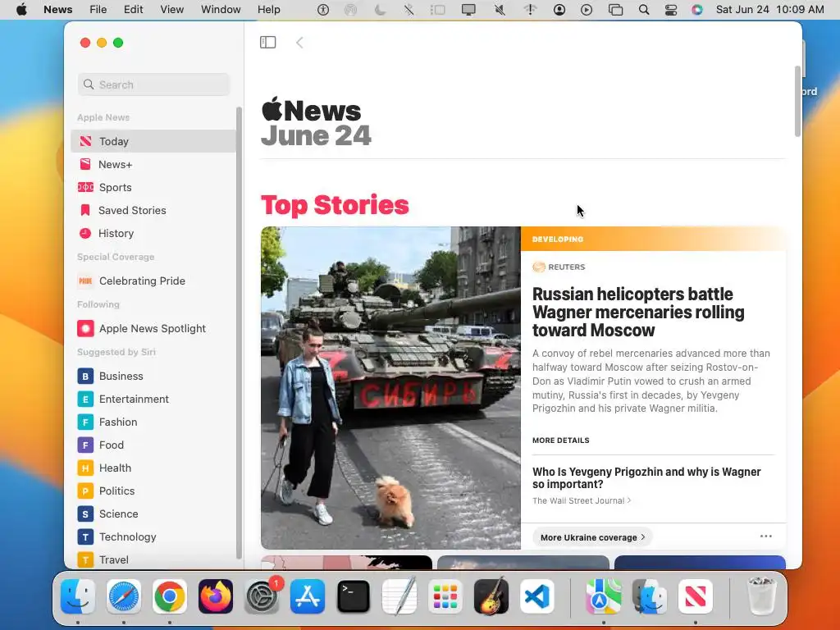
Task: Click the date and time in menu bar
Action: pos(769,10)
